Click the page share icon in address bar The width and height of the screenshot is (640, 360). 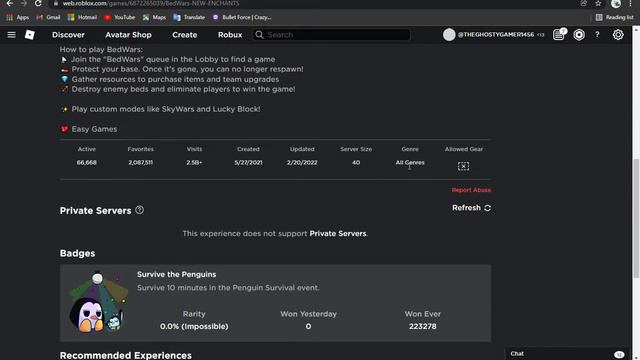(x=584, y=3)
